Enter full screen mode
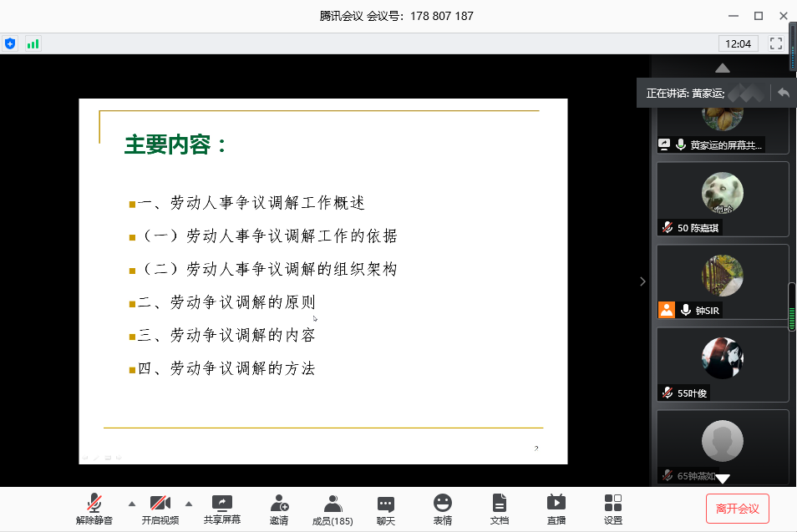 776,43
